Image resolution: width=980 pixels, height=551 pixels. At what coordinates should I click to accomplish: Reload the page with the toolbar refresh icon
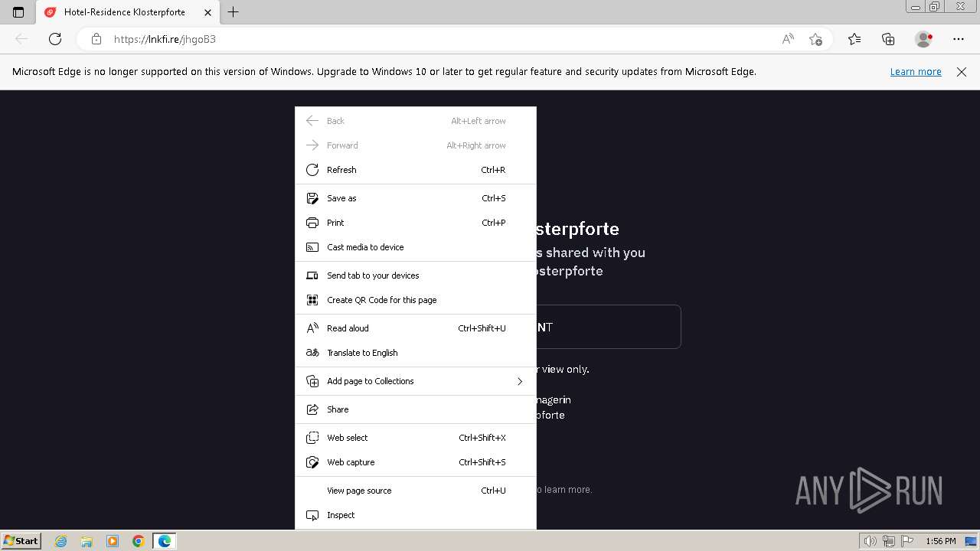[55, 39]
